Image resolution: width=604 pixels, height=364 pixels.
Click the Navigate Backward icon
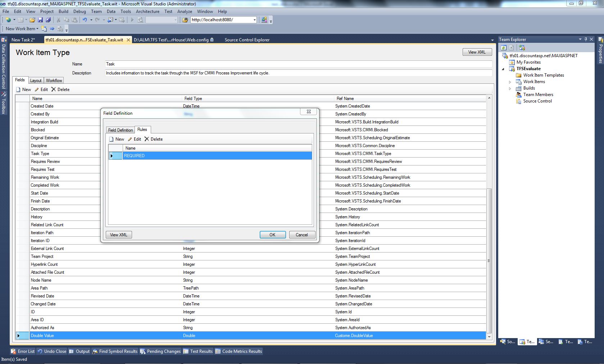click(x=110, y=20)
